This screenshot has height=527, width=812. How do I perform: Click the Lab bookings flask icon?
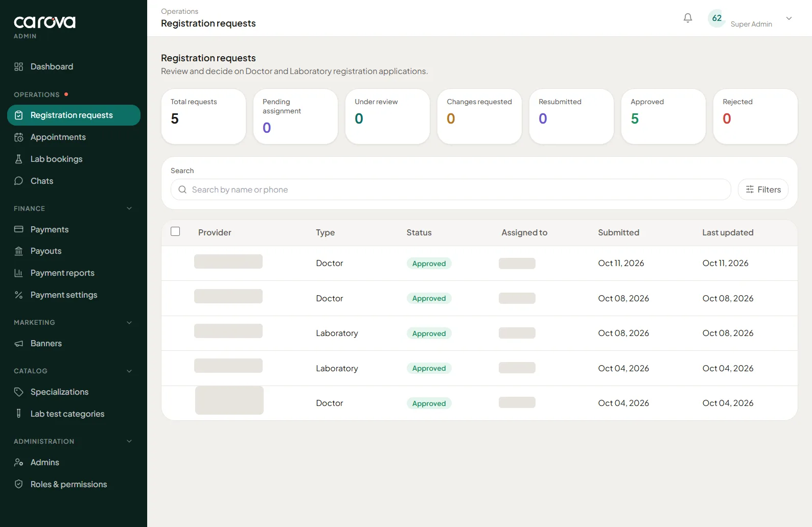coord(19,159)
